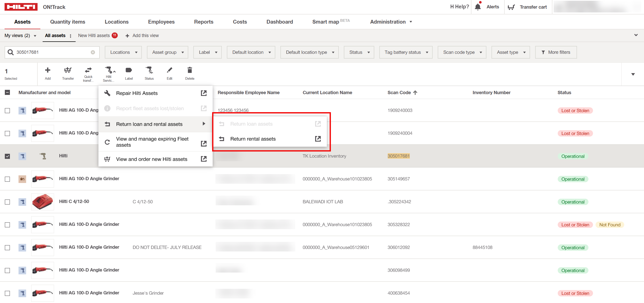Open the Asset group filter dropdown
Image resolution: width=644 pixels, height=303 pixels.
(x=167, y=52)
